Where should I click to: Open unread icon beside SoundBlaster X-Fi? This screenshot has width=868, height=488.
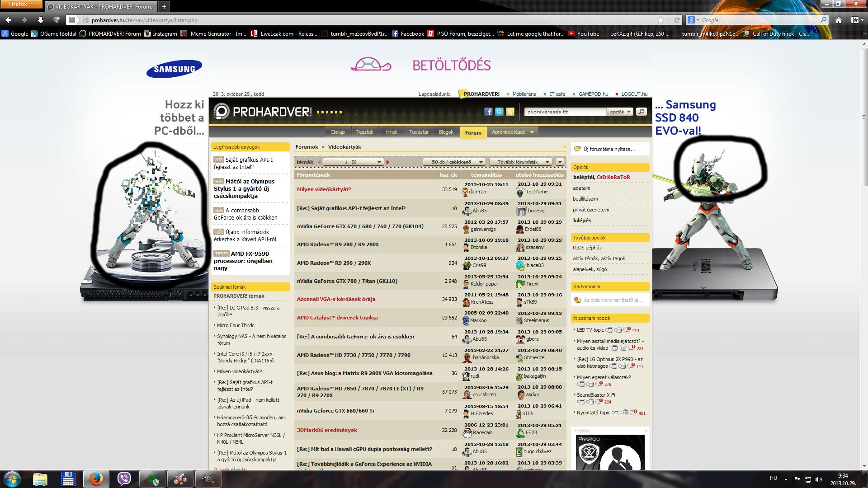coord(599,401)
